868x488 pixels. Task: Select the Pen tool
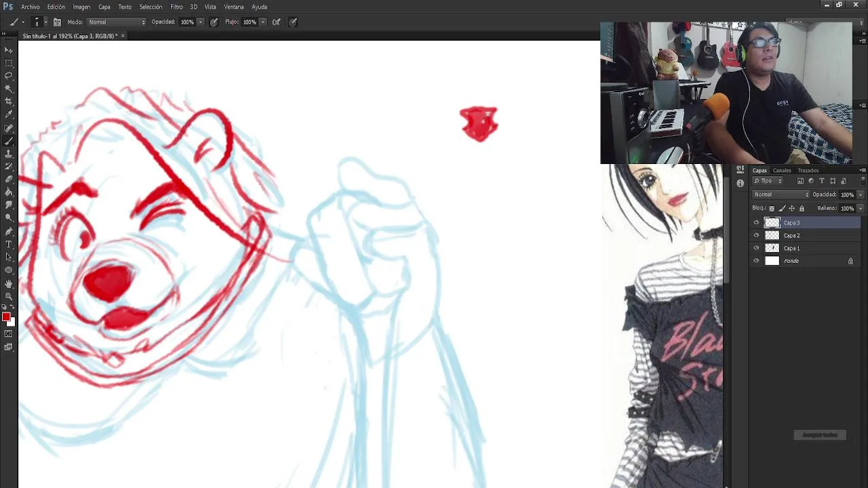click(9, 232)
